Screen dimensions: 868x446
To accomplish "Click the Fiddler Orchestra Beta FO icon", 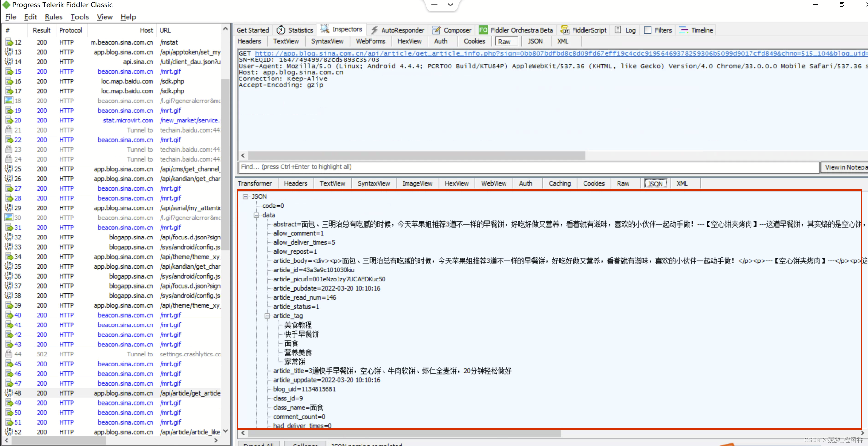I will pos(483,30).
